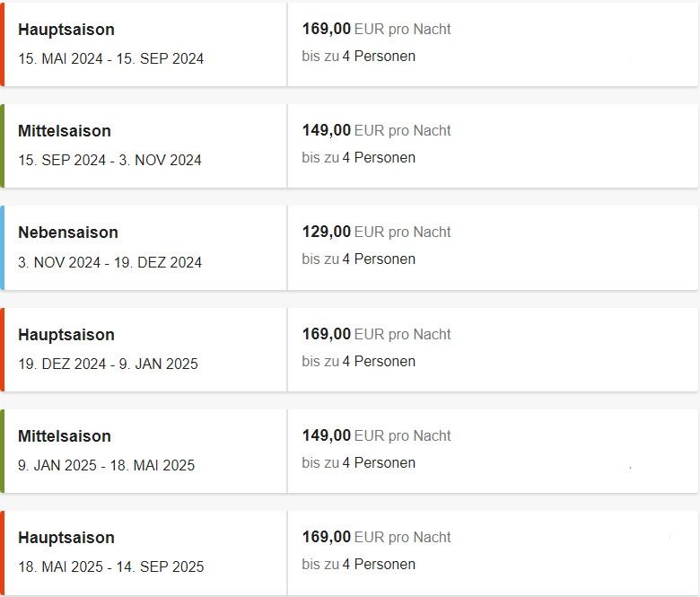Click the 129,00 EUR pro Nacht price
The image size is (700, 597).
coord(376,232)
